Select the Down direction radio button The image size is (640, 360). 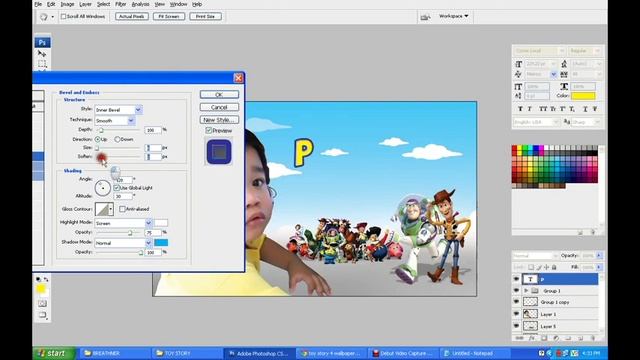117,140
